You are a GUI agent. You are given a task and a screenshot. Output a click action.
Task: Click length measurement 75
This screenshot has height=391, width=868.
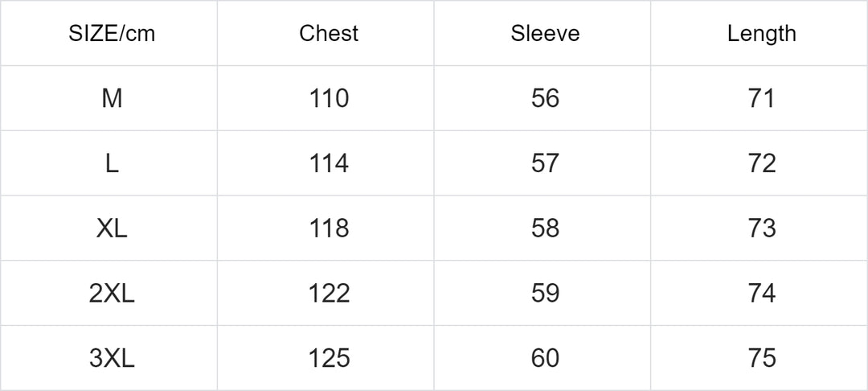(761, 358)
